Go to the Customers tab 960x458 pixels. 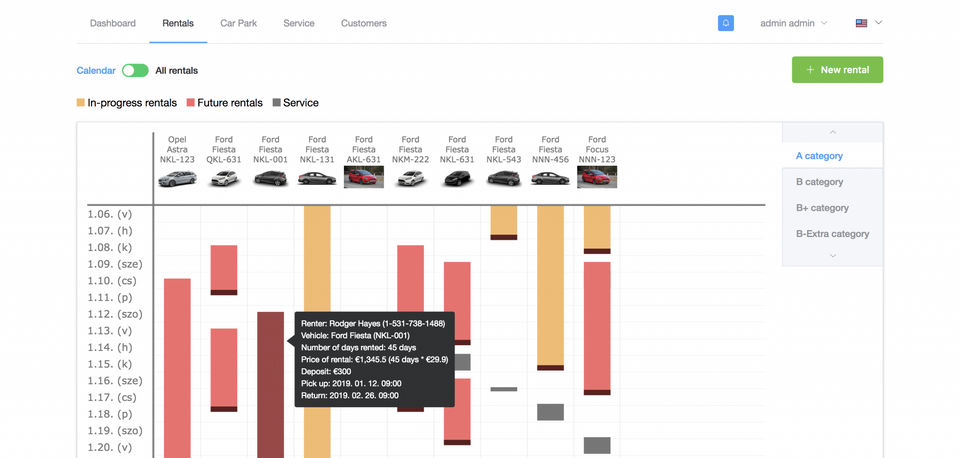363,23
